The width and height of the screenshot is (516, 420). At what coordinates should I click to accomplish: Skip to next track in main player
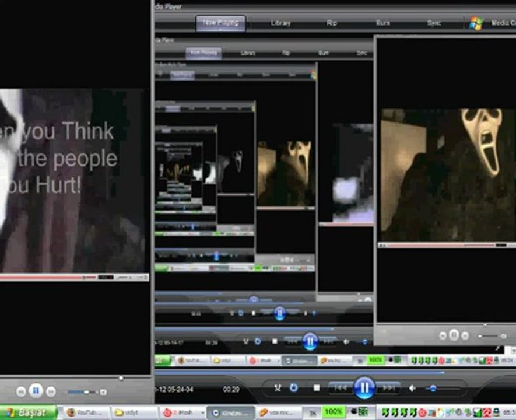tap(388, 388)
